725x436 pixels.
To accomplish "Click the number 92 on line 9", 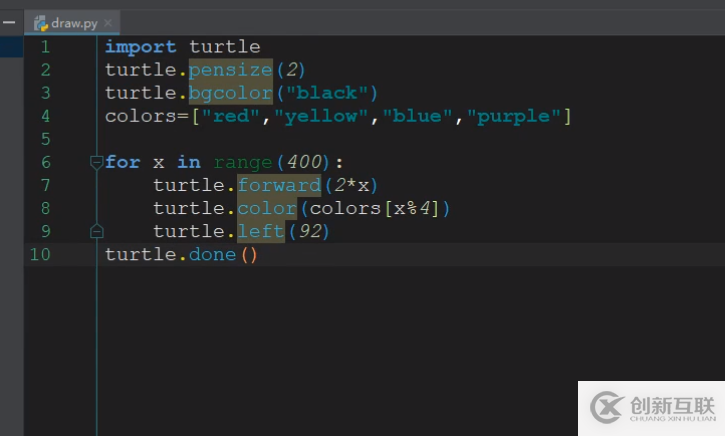I will point(310,231).
